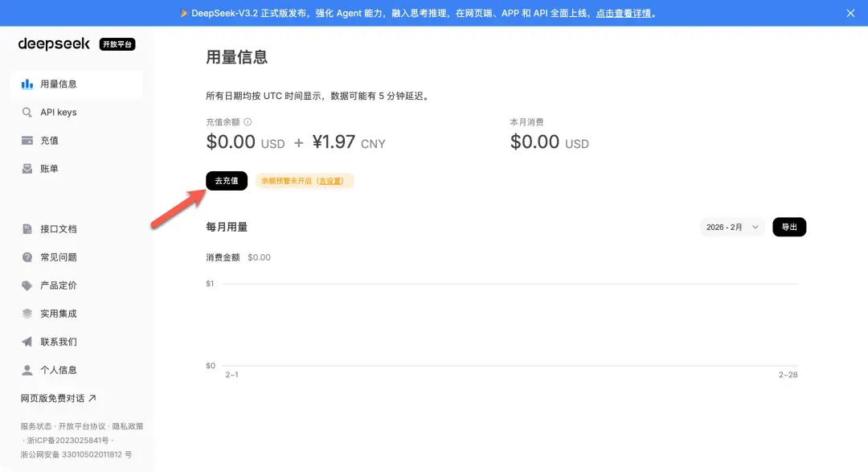Screen dimensions: 868x472
Task: Click the megaphone icon for 联系我们
Action: coord(27,342)
